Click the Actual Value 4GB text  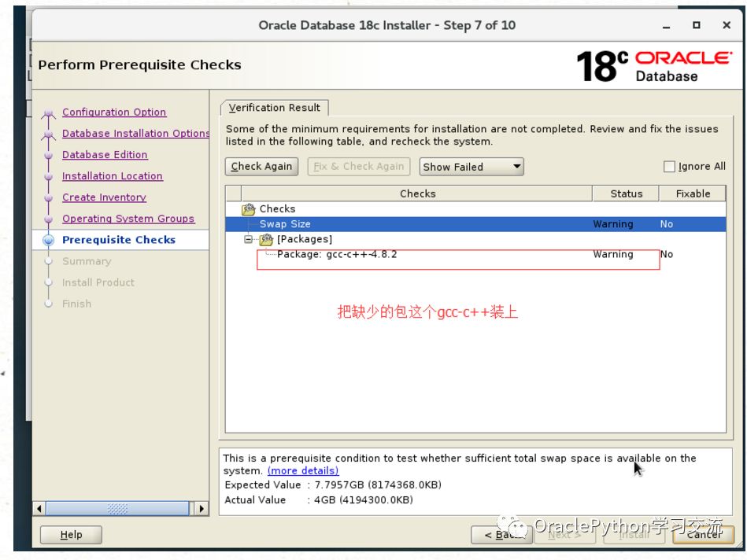pos(318,500)
